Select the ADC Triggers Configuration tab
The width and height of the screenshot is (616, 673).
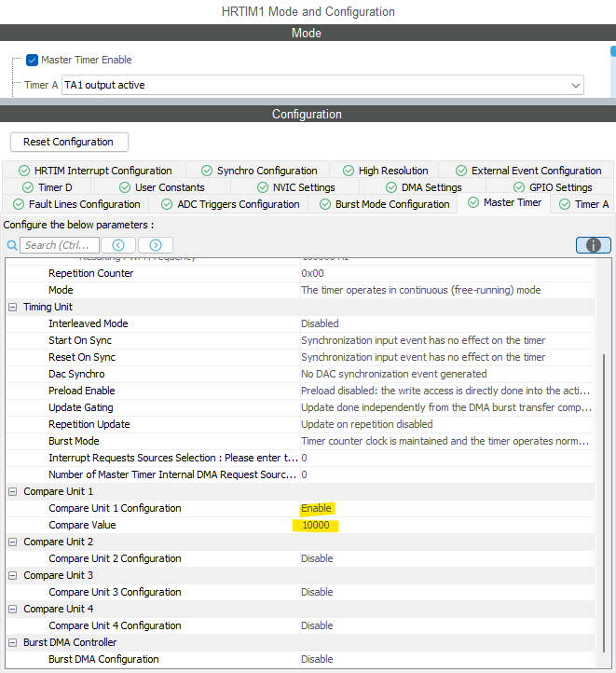(230, 204)
